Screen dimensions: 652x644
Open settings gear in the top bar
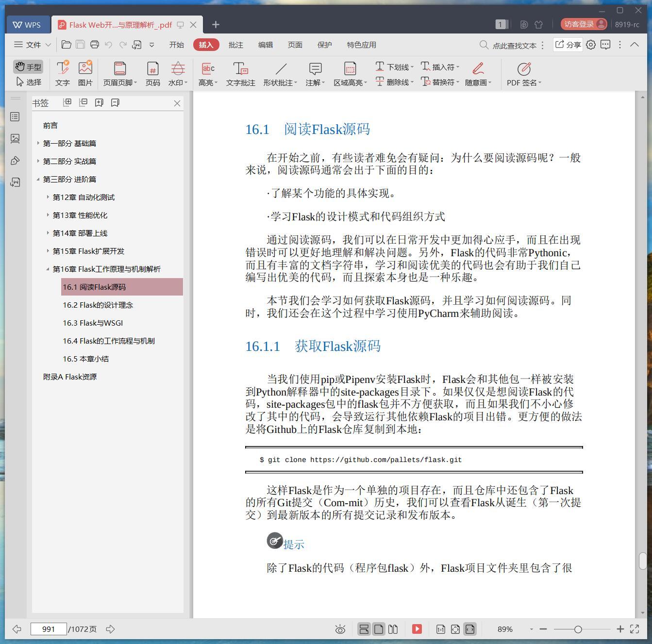pos(591,45)
